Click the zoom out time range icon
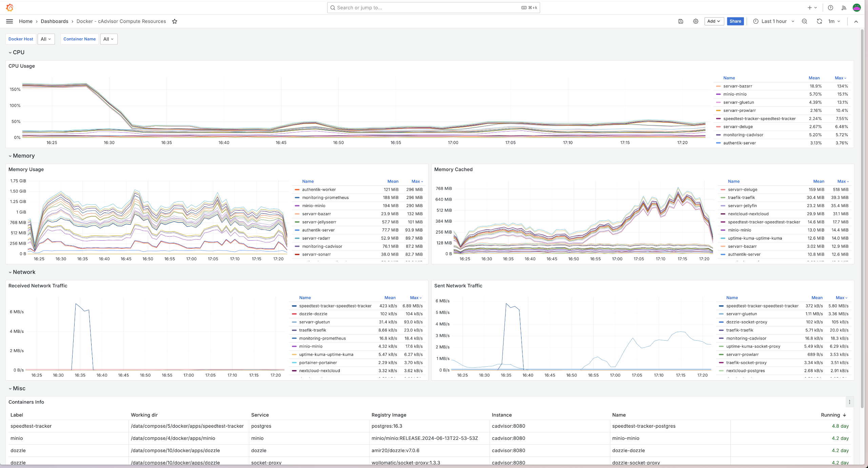Viewport: 868px width, 468px height. 804,21
